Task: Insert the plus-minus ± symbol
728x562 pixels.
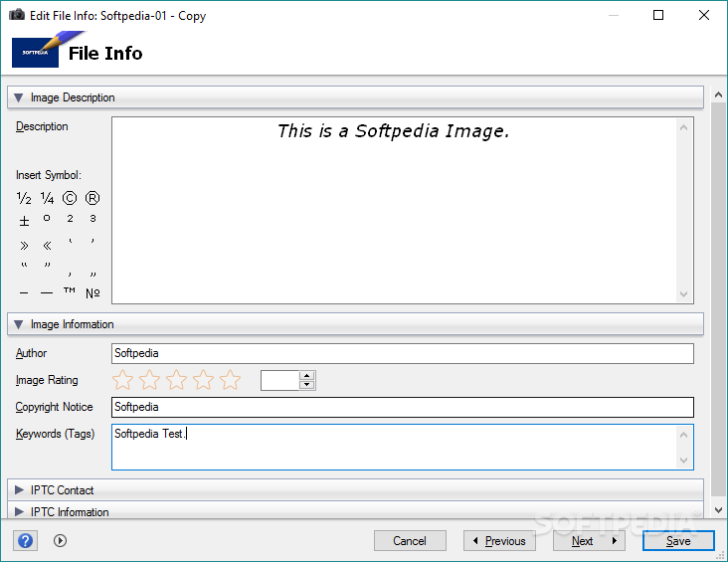Action: tap(24, 221)
